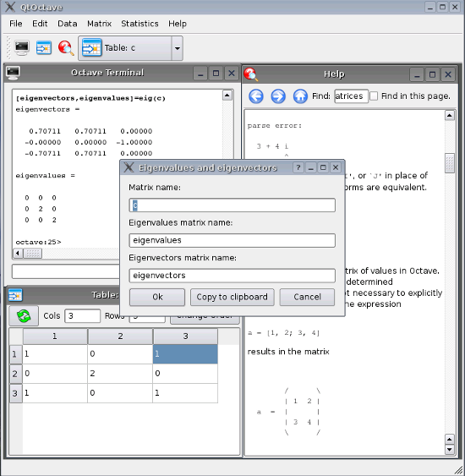Refresh table with green reload icon
The image size is (465, 476).
[x=24, y=315]
